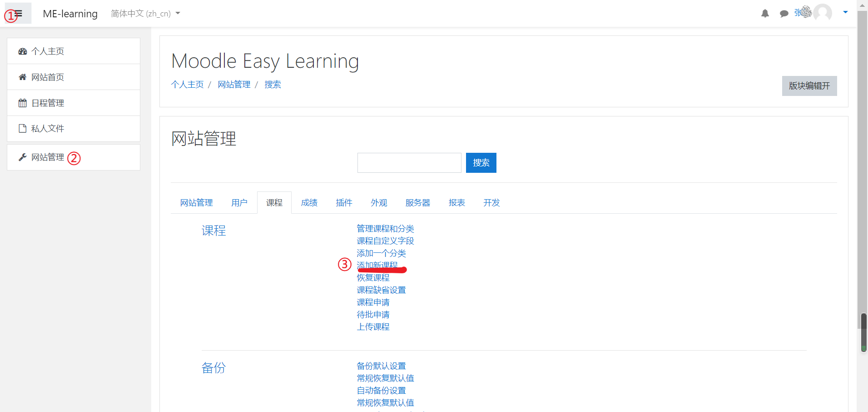Select the 报表 tab

click(x=456, y=202)
